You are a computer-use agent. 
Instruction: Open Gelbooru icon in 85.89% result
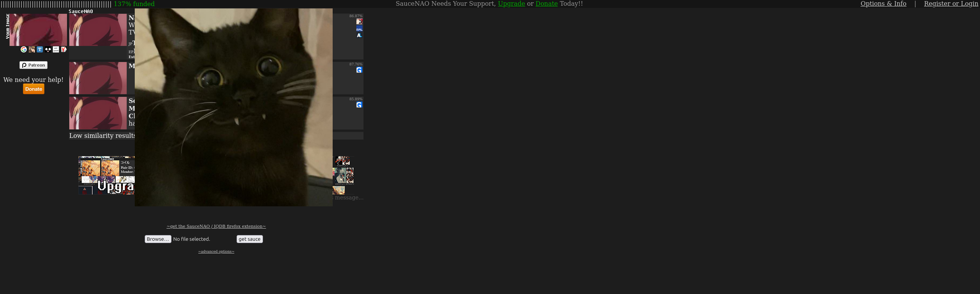click(359, 105)
